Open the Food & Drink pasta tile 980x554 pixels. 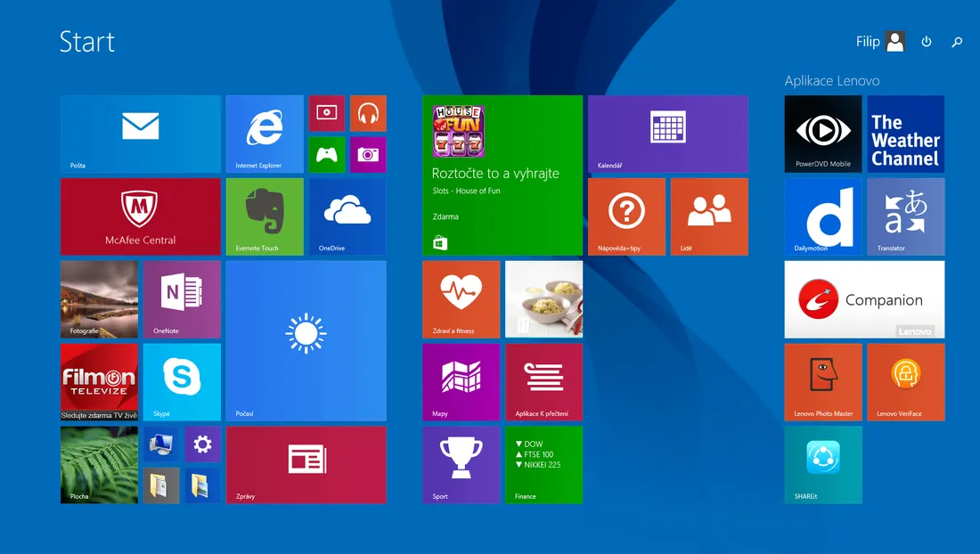543,300
